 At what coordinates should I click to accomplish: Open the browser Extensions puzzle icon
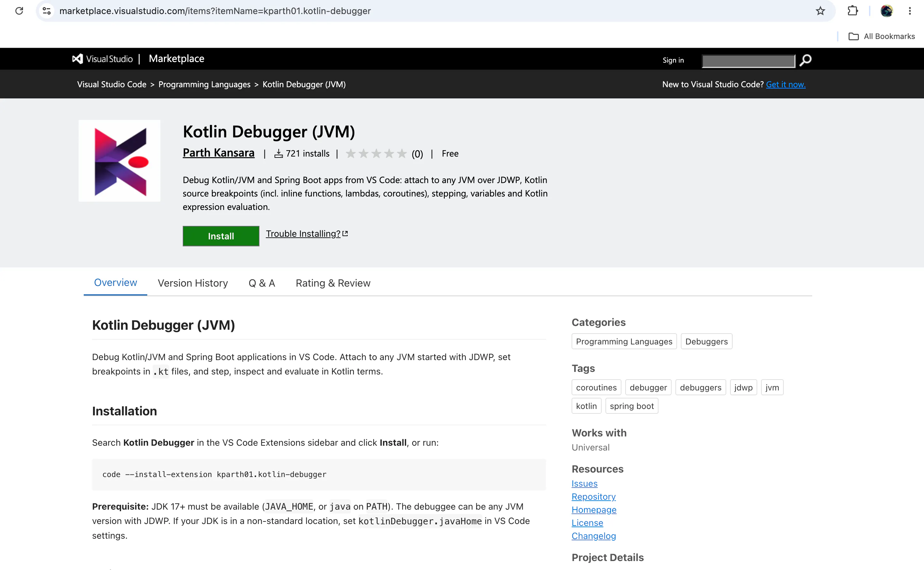tap(853, 11)
